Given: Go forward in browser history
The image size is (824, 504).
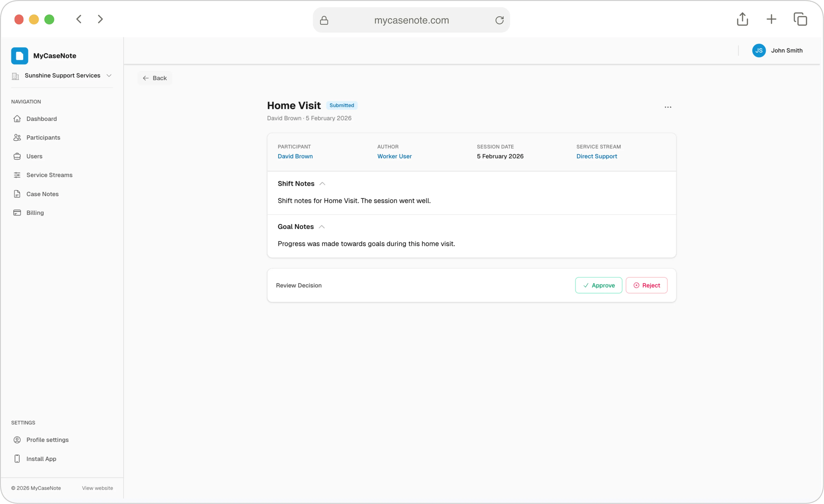Looking at the screenshot, I should 100,19.
